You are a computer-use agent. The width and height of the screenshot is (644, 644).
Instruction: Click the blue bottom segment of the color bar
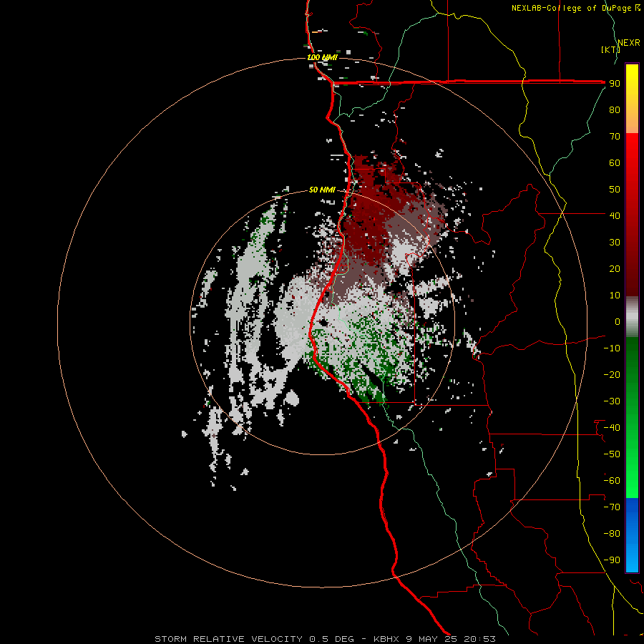[632, 535]
